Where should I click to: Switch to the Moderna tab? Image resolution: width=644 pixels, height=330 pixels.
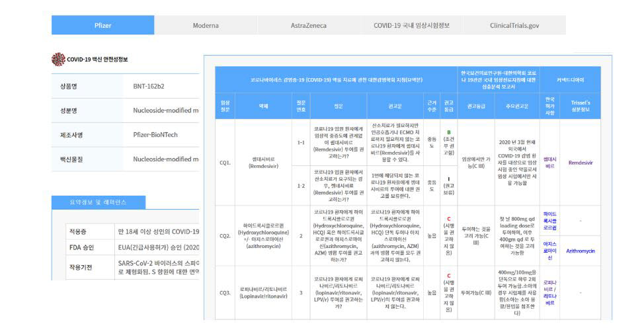(206, 25)
